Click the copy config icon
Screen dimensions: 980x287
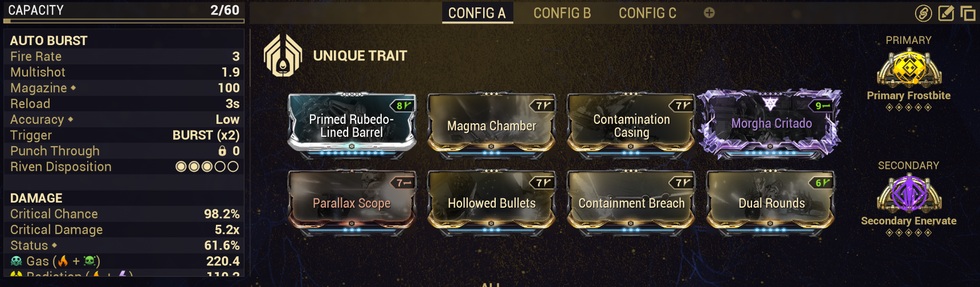967,13
